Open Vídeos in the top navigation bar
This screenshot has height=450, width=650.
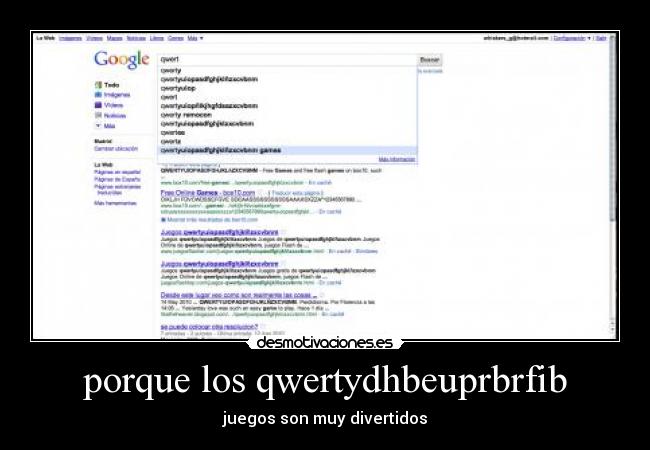click(95, 38)
